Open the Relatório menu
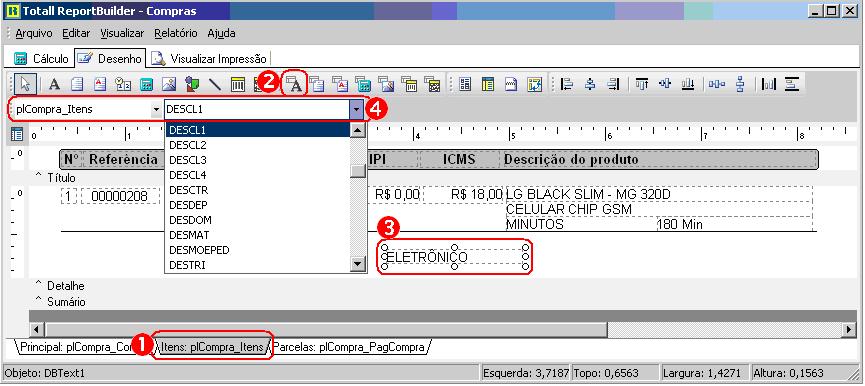This screenshot has width=865, height=386. coord(175,33)
